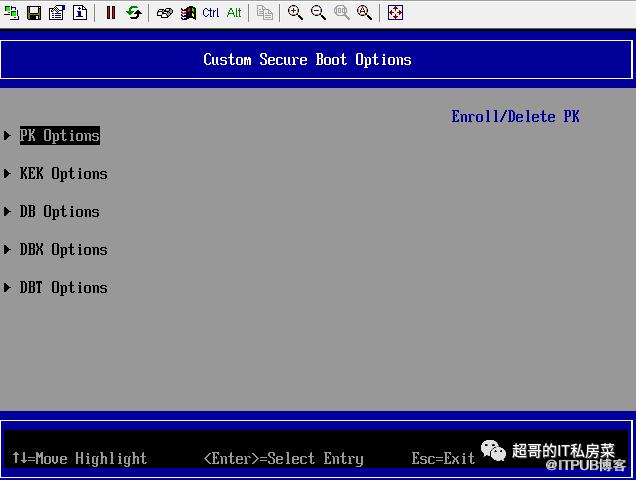Open the properties icon in the toolbar
This screenshot has width=636, height=480.
tap(56, 12)
